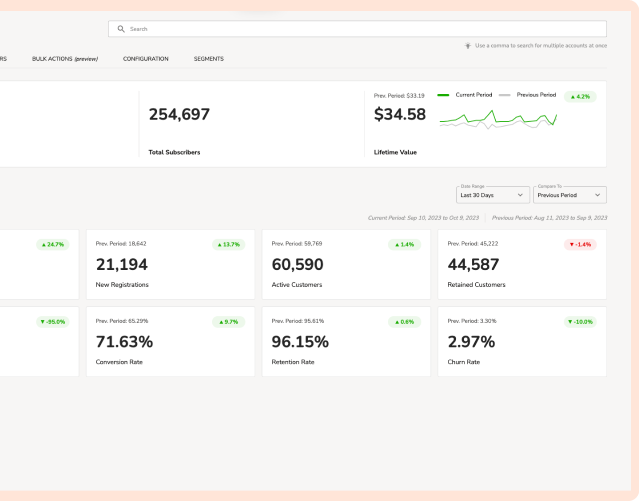Click the 44,587 Retained Customers value
The height and width of the screenshot is (501, 639).
pos(473,265)
